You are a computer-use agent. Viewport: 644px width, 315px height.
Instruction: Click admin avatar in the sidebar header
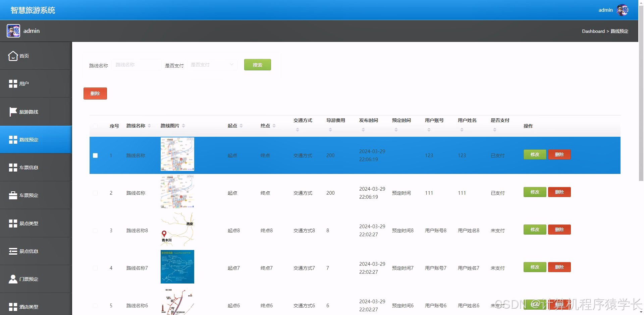point(13,31)
